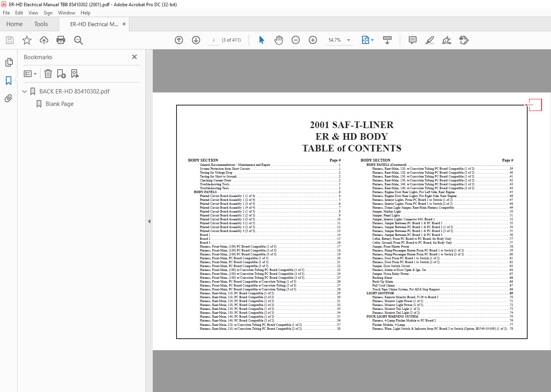The height and width of the screenshot is (392, 551).
Task: Go to previous page arrow
Action: (179, 40)
